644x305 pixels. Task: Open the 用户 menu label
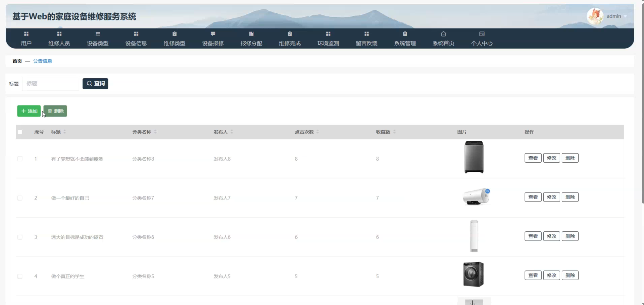[26, 43]
